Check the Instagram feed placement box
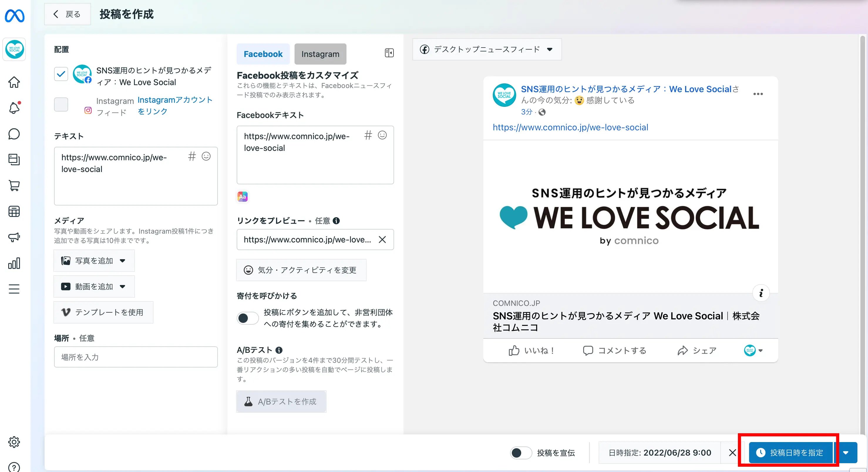The image size is (868, 472). point(61,104)
